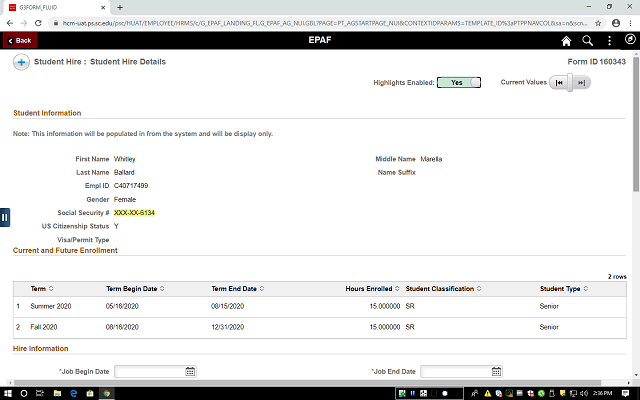Sort by Student Classification column

point(443,289)
